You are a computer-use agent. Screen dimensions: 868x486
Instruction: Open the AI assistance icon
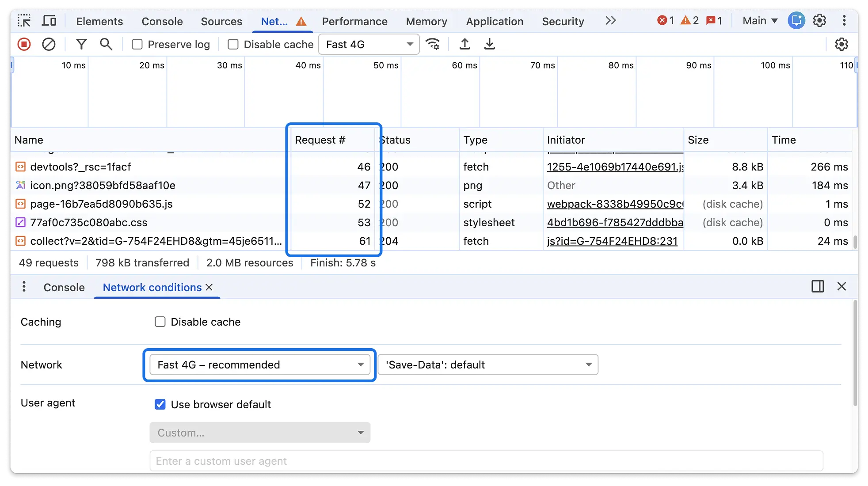coord(796,21)
